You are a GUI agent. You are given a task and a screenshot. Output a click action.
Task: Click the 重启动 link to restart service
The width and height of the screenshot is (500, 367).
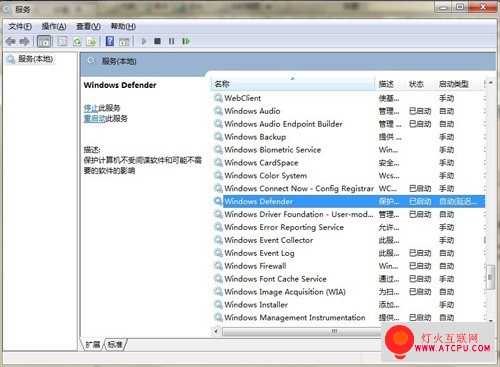pyautogui.click(x=94, y=118)
